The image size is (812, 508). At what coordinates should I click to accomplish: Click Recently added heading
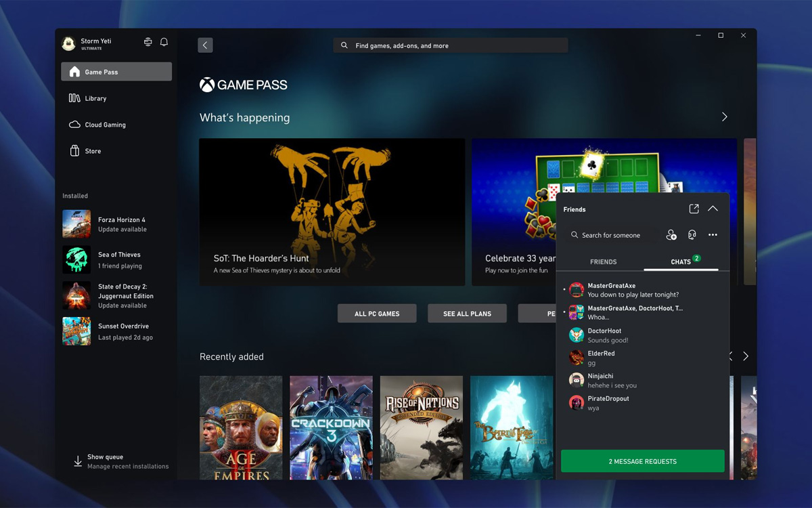pyautogui.click(x=231, y=357)
